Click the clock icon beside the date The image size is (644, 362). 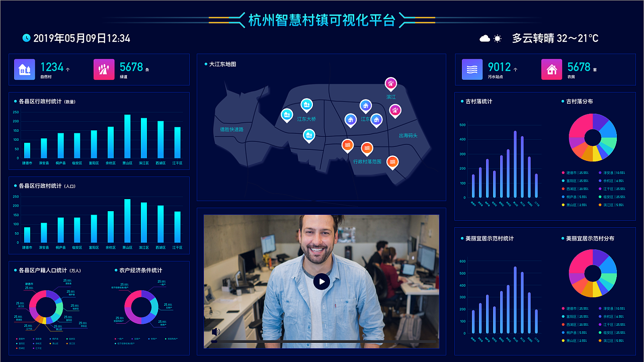(27, 38)
